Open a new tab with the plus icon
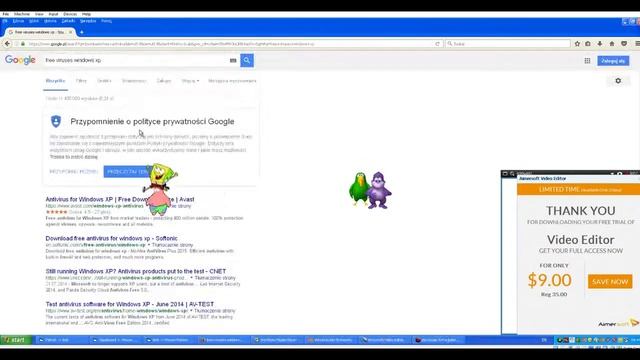Viewport: 640px width, 360px height. tap(82, 32)
